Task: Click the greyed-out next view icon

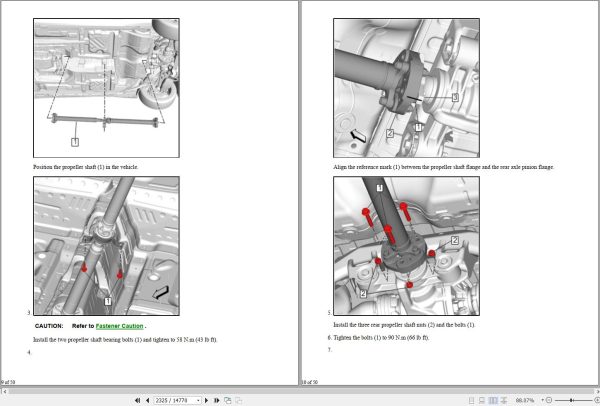Action: pyautogui.click(x=238, y=400)
